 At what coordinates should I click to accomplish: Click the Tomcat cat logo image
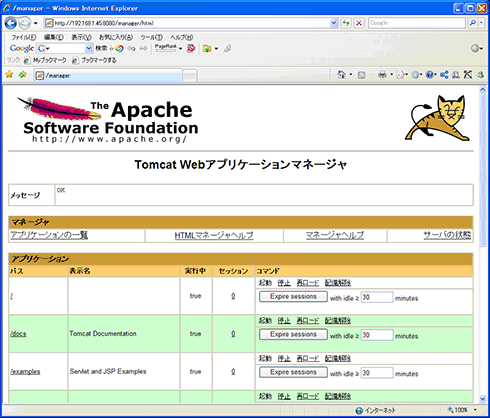tap(437, 118)
